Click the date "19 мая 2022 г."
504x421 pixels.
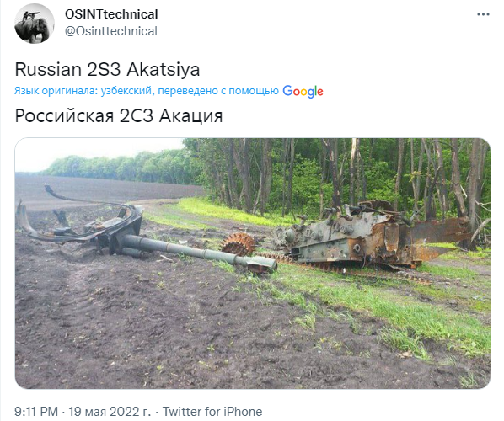110,412
